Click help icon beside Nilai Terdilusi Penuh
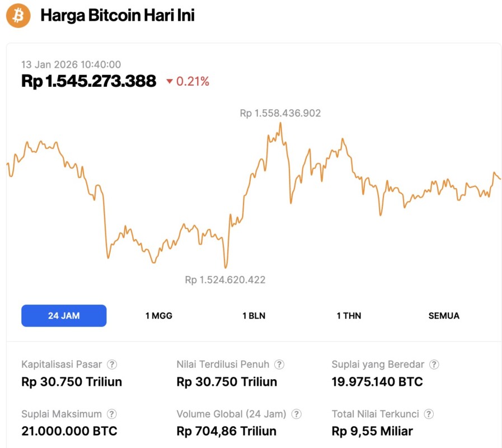The height and width of the screenshot is (448, 502). click(x=279, y=365)
